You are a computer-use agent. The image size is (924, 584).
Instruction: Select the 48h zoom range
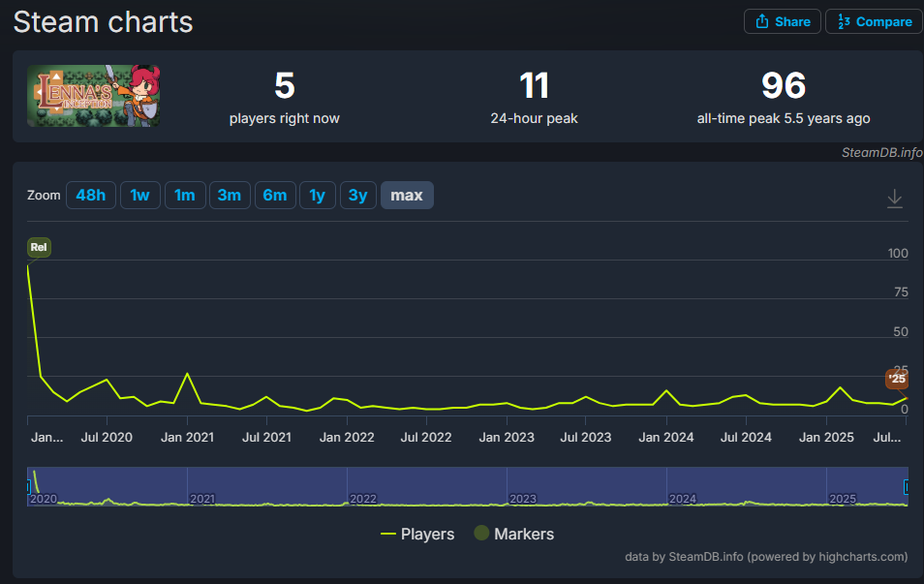[91, 195]
